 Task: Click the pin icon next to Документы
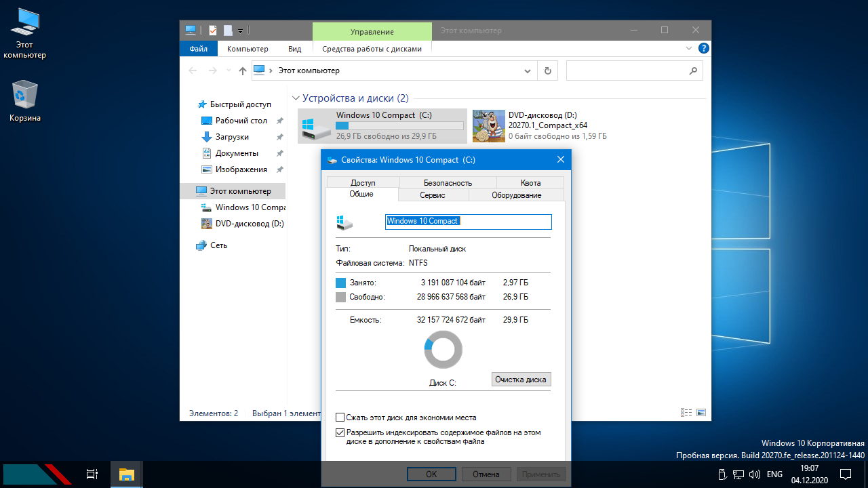pos(279,153)
